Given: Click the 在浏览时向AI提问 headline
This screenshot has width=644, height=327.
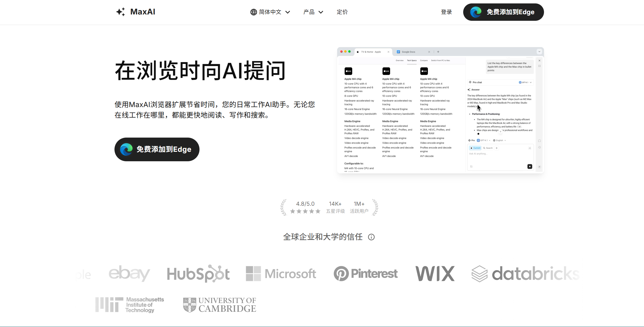Looking at the screenshot, I should pos(200,71).
